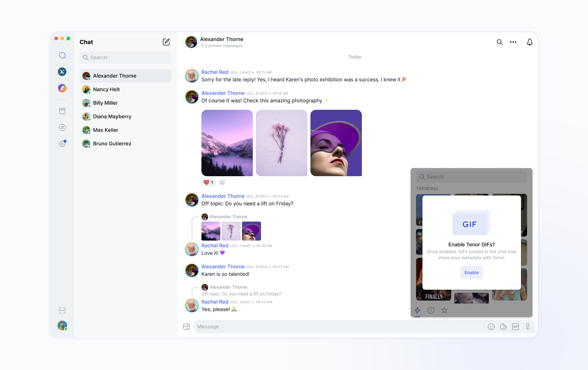588x370 pixels.
Task: Select the trending lightning tab in GIF panel
Action: click(x=417, y=310)
